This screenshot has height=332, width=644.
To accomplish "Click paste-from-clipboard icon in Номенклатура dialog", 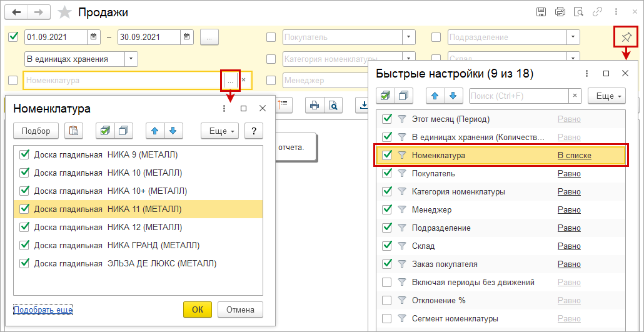I will click(x=74, y=131).
